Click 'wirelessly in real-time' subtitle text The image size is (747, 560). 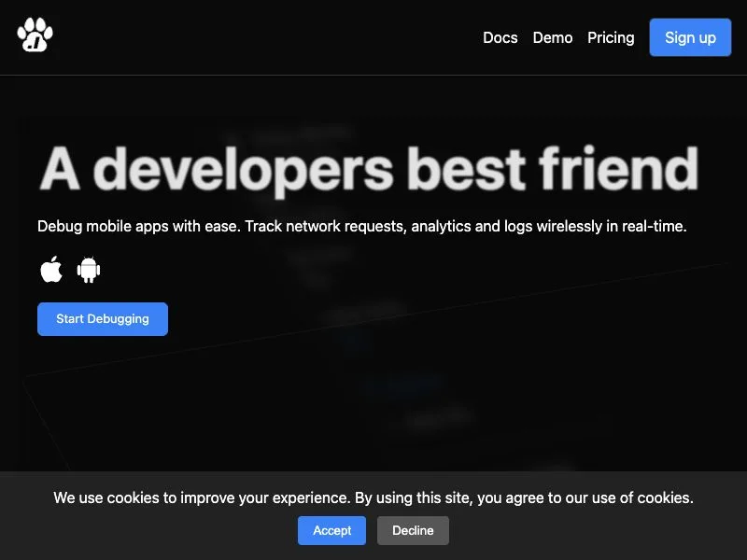[612, 226]
